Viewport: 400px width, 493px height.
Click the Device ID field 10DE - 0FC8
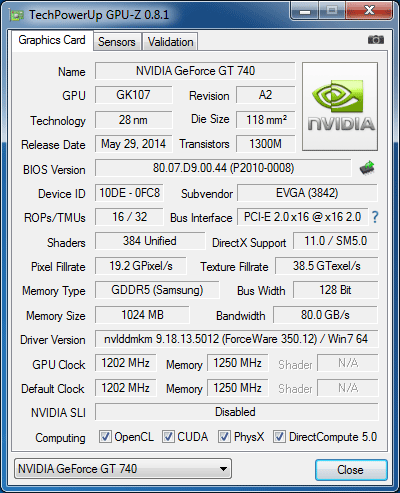tap(129, 193)
